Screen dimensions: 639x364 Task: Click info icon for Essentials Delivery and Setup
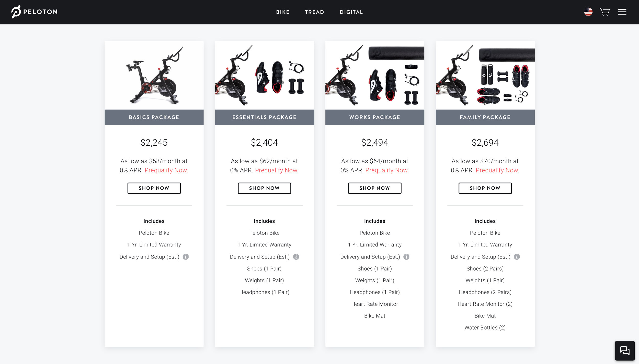pyautogui.click(x=296, y=257)
